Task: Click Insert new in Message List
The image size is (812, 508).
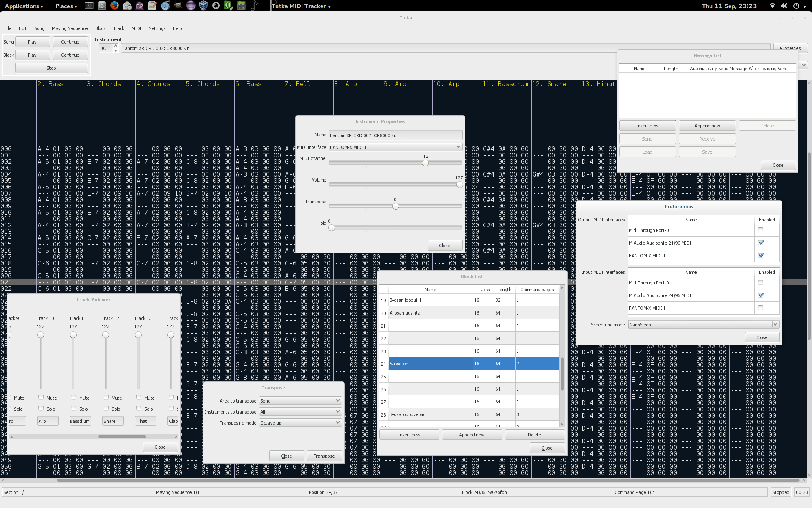Action: 647,126
